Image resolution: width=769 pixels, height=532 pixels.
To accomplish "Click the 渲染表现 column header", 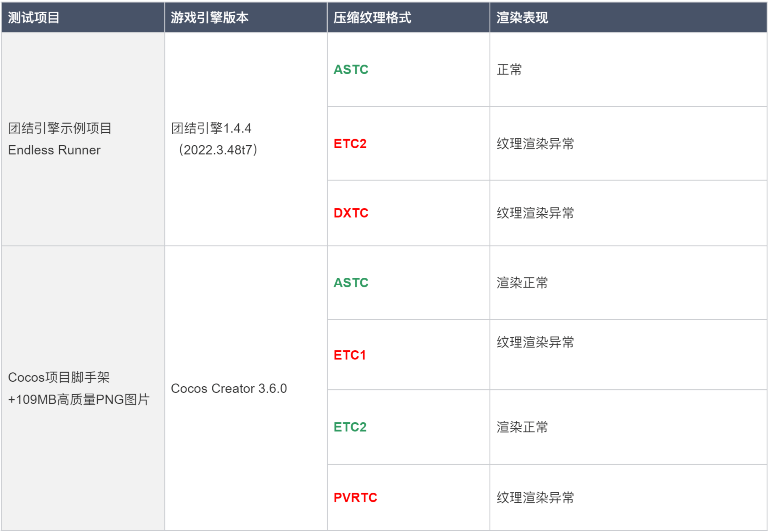I will coord(522,17).
